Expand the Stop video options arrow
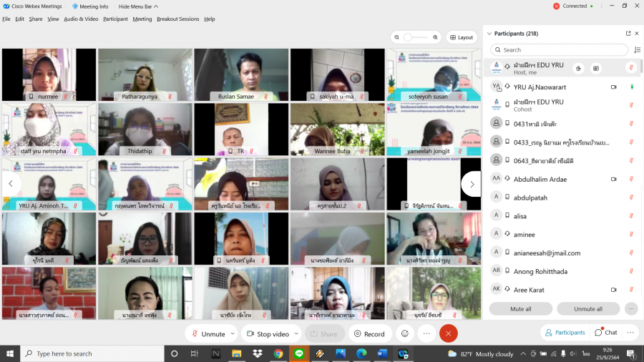This screenshot has height=362, width=644. click(x=295, y=333)
